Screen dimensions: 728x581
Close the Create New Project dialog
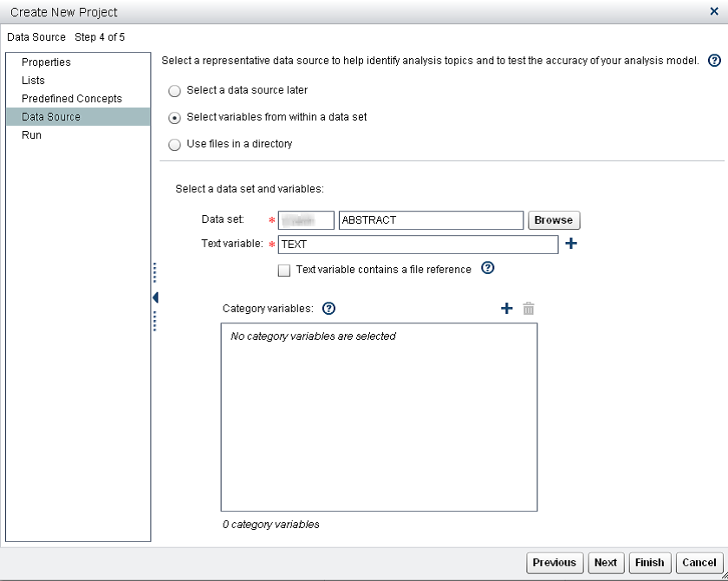714,11
